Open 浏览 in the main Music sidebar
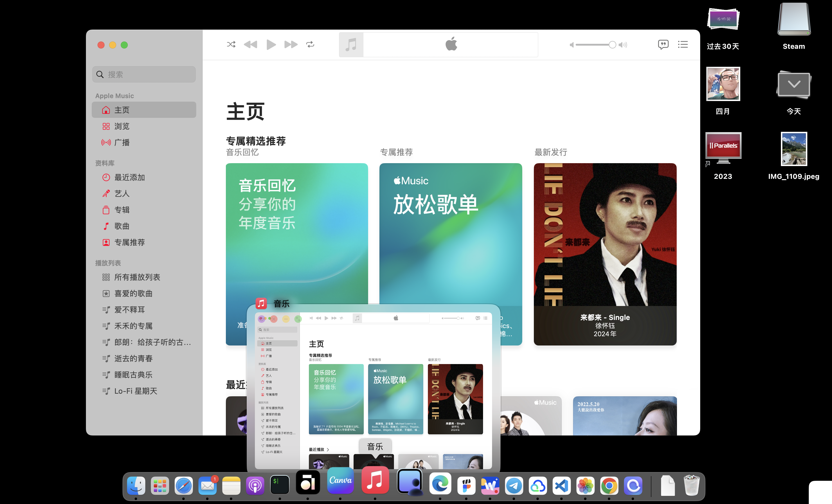The width and height of the screenshot is (832, 504). click(x=144, y=126)
